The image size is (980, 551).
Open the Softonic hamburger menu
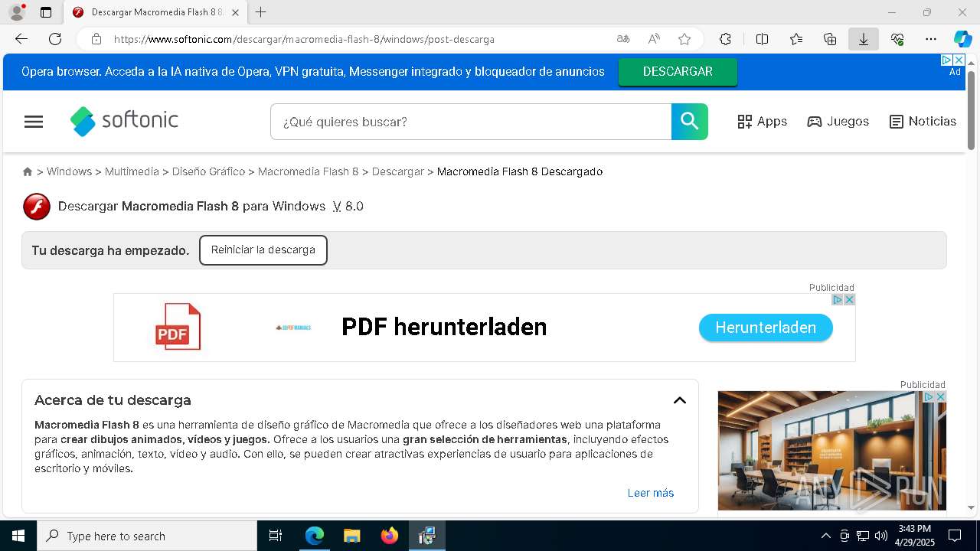(34, 122)
